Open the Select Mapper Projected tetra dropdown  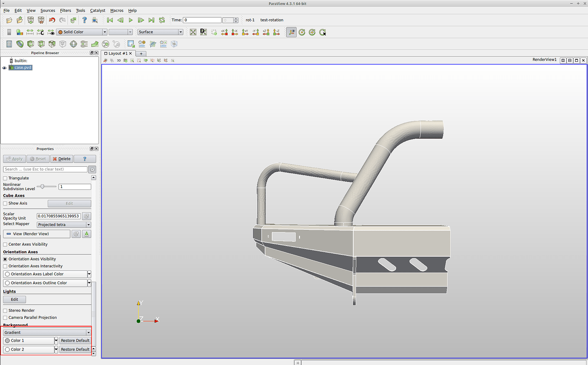click(63, 224)
